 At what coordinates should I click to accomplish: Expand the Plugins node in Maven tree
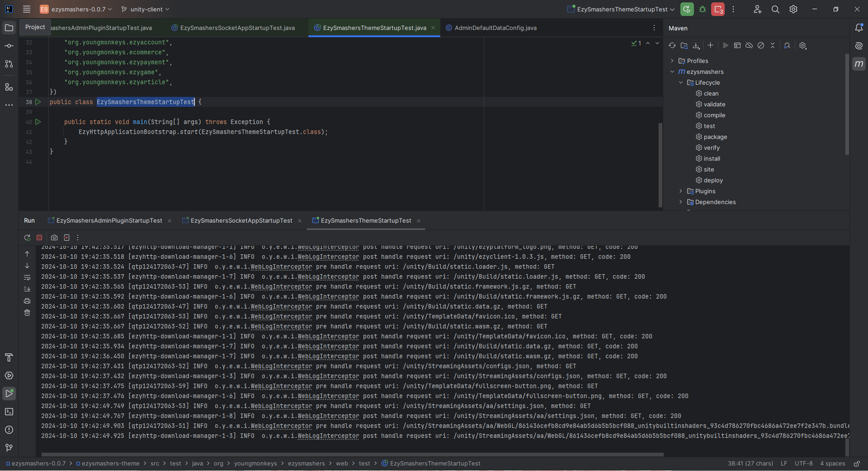[x=681, y=192]
